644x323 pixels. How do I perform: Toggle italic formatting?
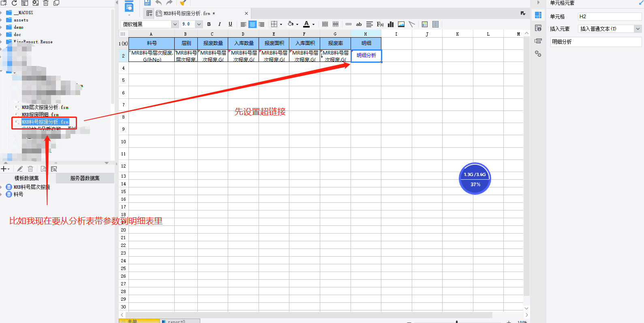[220, 24]
